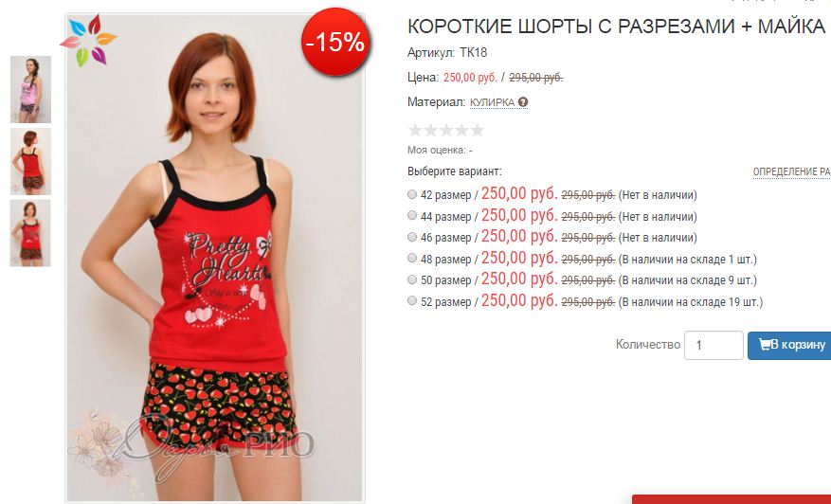Click the question mark icon beside КУЛИРКА
The image size is (831, 504).
[x=523, y=102]
